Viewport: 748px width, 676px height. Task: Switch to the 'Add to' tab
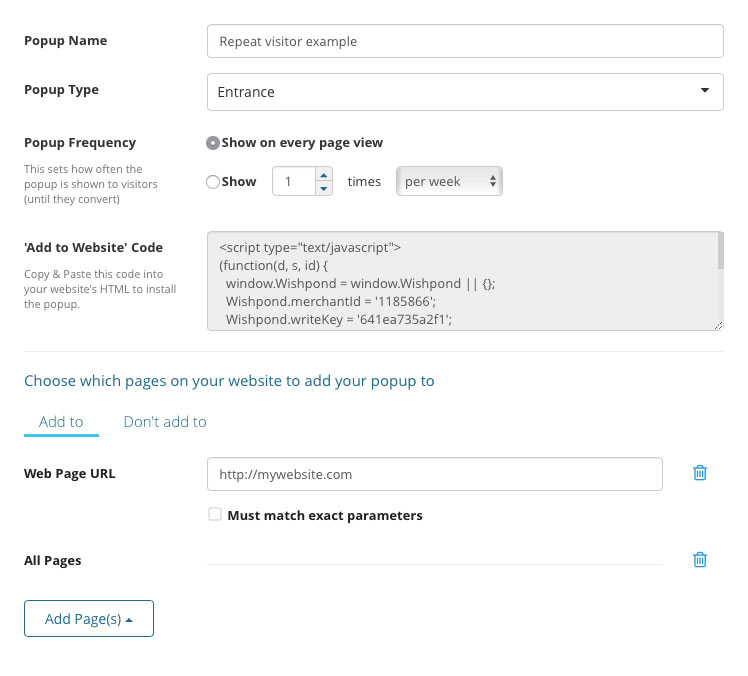click(61, 422)
